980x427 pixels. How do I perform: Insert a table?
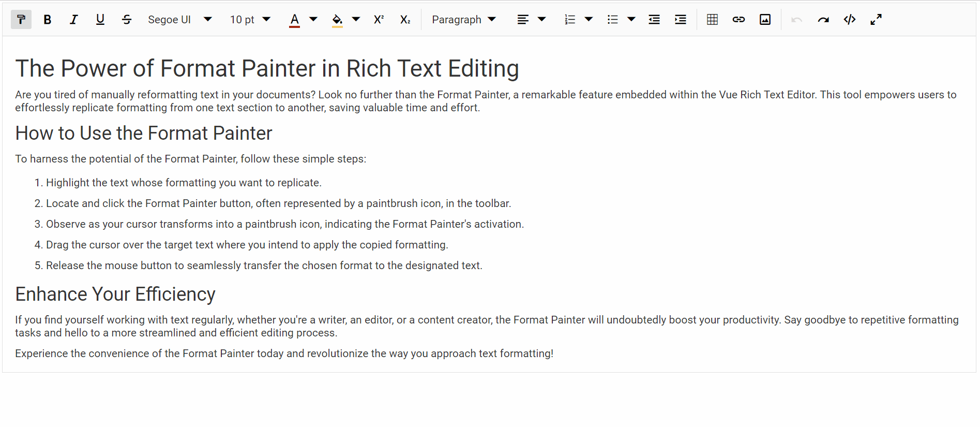712,20
